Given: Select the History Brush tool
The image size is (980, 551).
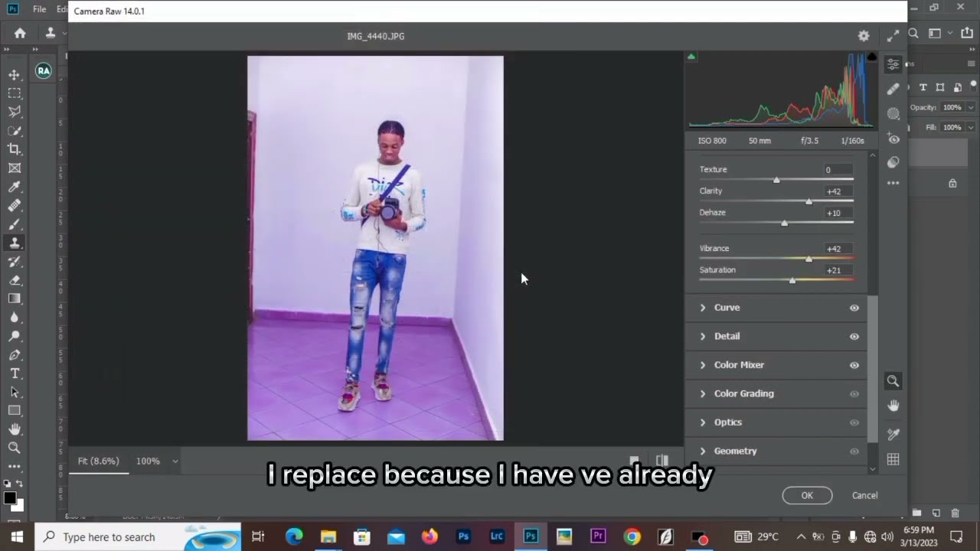Looking at the screenshot, I should pyautogui.click(x=15, y=262).
